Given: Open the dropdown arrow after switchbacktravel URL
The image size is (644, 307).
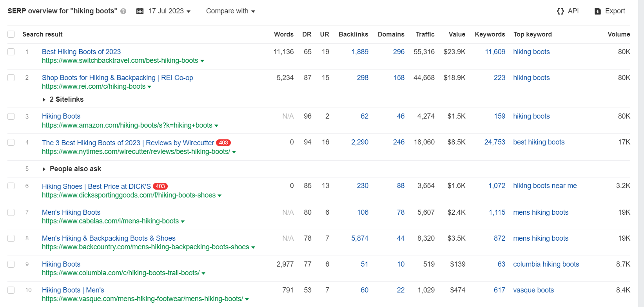Looking at the screenshot, I should pos(202,61).
